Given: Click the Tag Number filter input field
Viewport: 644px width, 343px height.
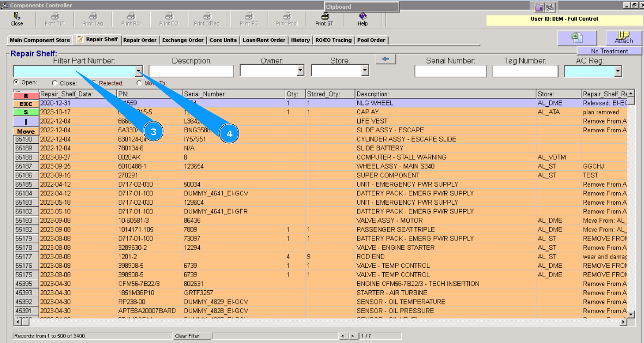Looking at the screenshot, I should coord(525,71).
